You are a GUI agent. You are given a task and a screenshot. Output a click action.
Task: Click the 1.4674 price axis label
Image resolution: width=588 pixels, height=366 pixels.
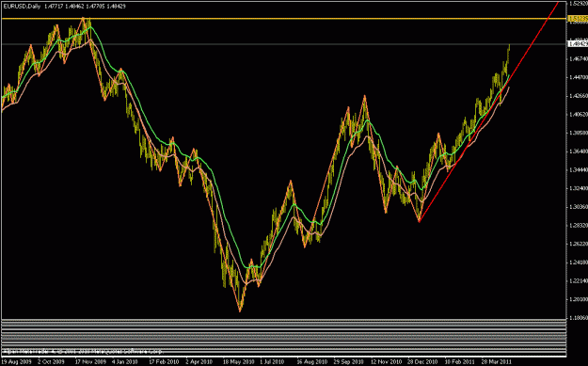[579, 59]
